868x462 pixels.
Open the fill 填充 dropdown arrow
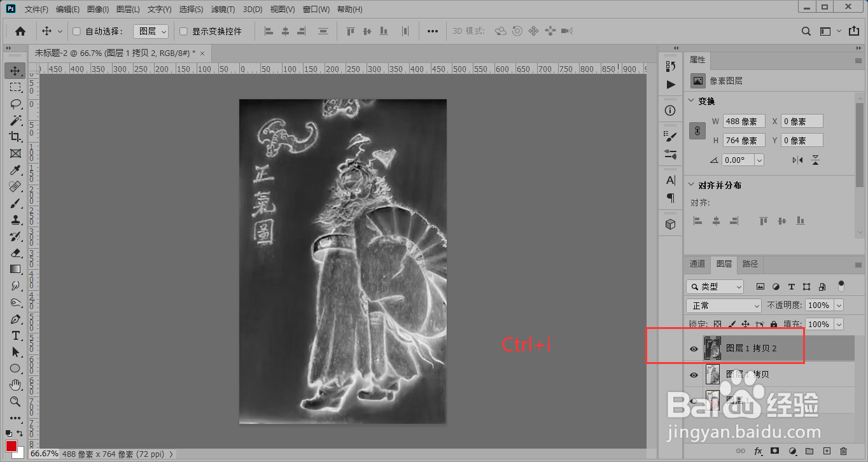pyautogui.click(x=838, y=324)
